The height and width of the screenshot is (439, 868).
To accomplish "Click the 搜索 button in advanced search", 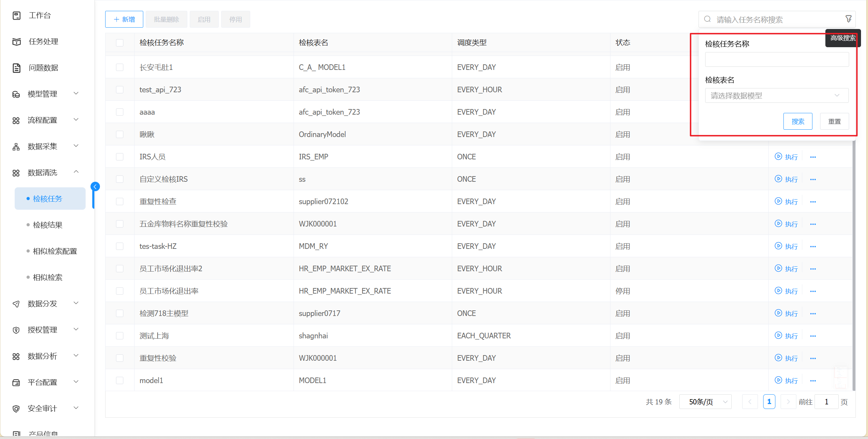I will pos(797,121).
